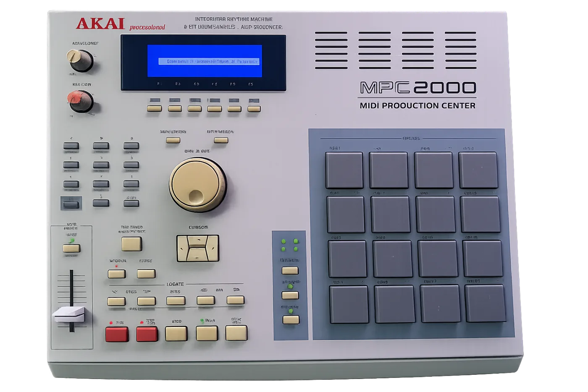The width and height of the screenshot is (588, 392).
Task: Click the fourth button in the LOCATE row
Action: click(206, 300)
